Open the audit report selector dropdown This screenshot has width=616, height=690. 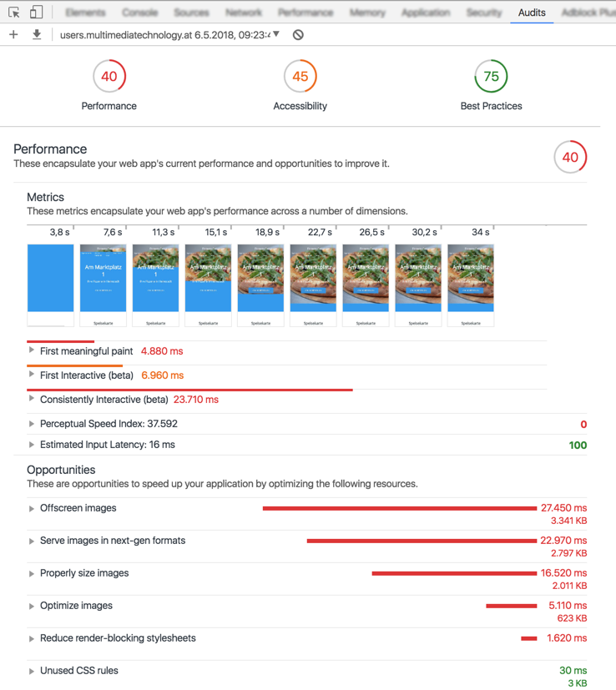click(x=170, y=35)
